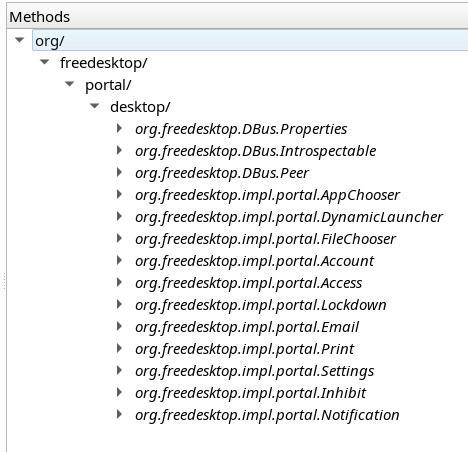This screenshot has width=468, height=452.
Task: Collapse the portal/ node arrow
Action: tap(70, 84)
